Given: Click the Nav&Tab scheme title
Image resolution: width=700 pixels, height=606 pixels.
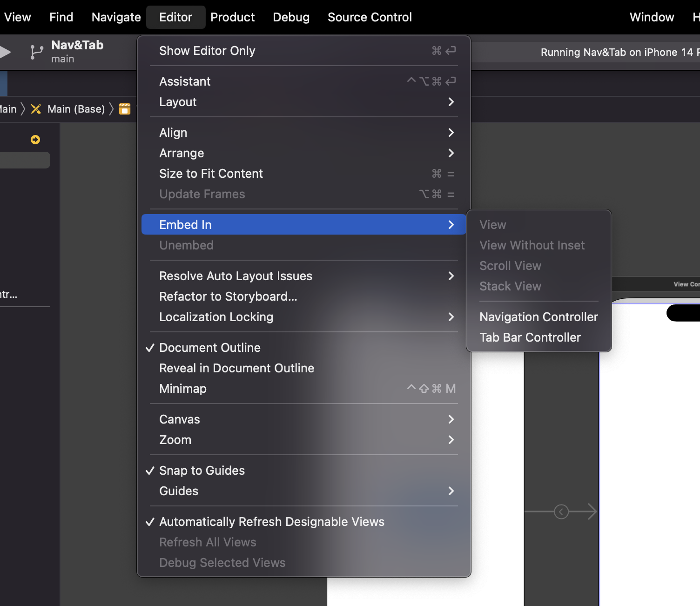Looking at the screenshot, I should pos(77,45).
